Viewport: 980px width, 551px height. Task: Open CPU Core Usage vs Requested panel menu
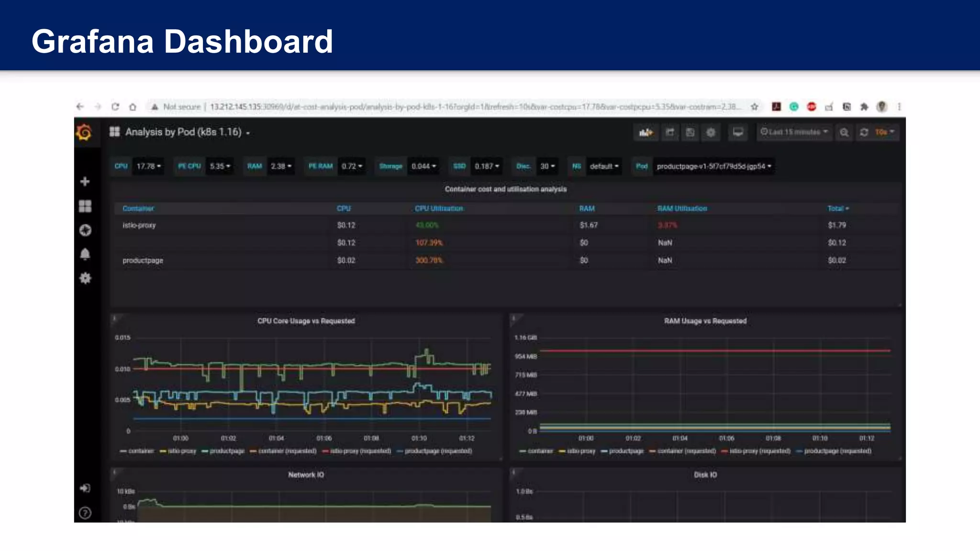point(306,321)
